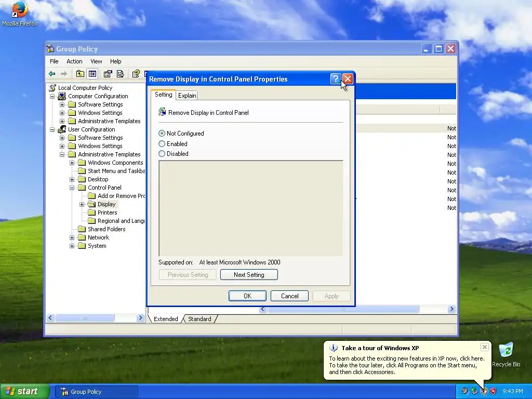Expand the Desktop node in tree
Image resolution: width=532 pixels, height=399 pixels.
point(72,179)
